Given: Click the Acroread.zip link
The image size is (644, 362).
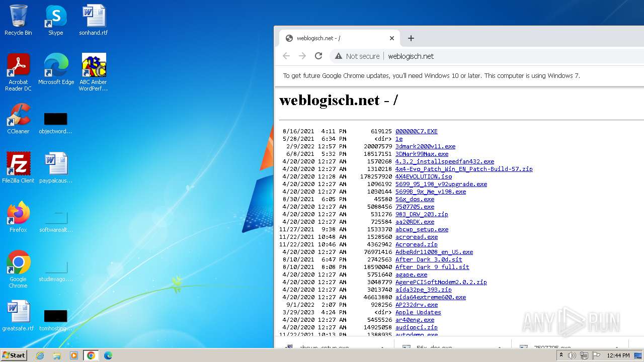Looking at the screenshot, I should pyautogui.click(x=417, y=244).
